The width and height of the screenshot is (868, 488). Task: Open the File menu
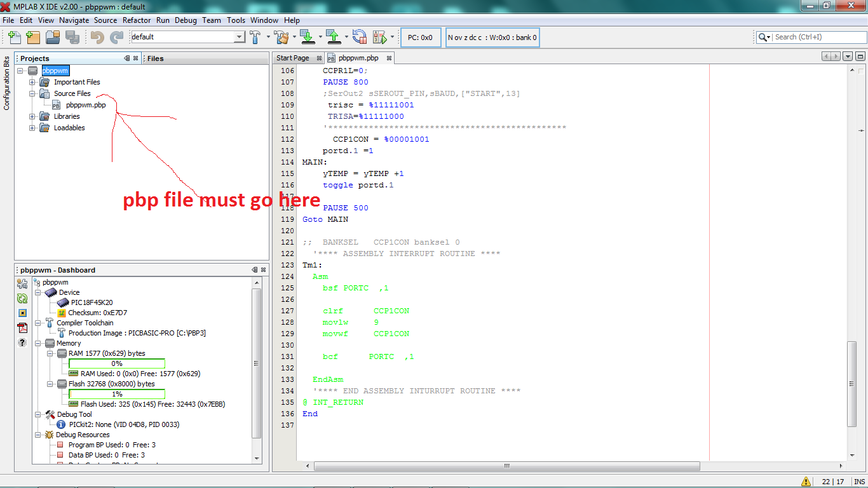pyautogui.click(x=8, y=20)
